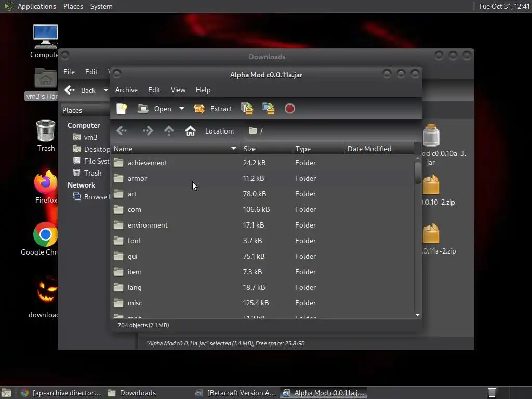Expand the Back history dropdown in Downloads
The image size is (532, 399).
(x=106, y=90)
